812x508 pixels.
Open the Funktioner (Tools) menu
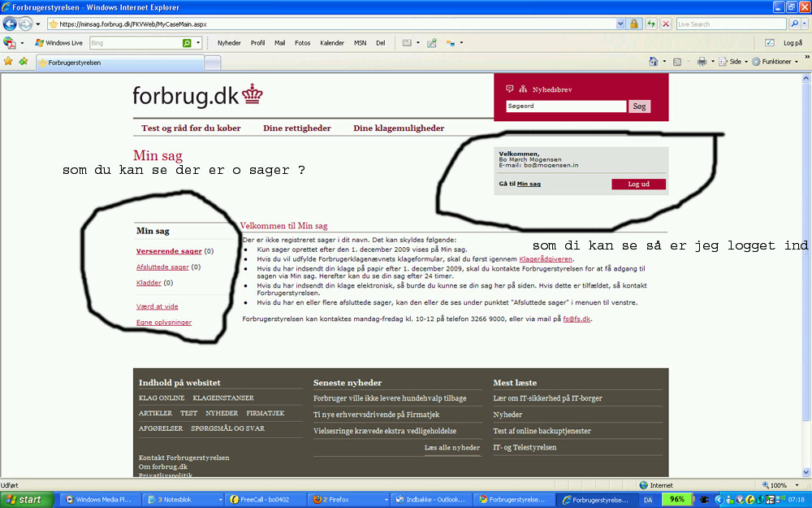tap(775, 62)
